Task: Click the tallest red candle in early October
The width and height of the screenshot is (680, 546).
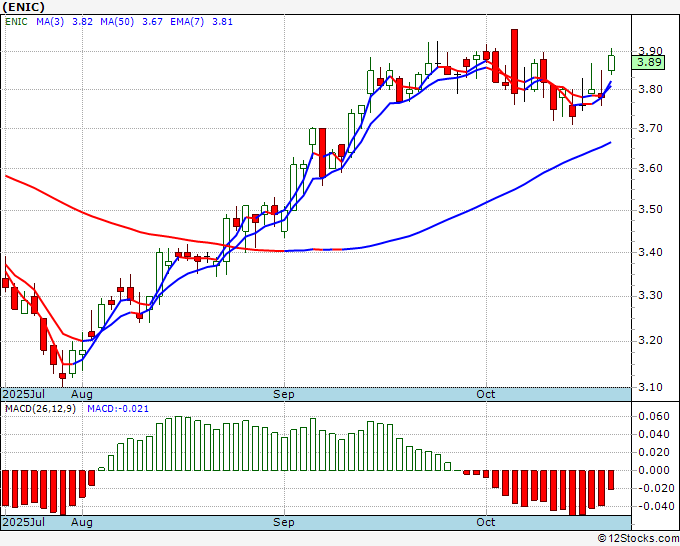Action: [x=514, y=61]
